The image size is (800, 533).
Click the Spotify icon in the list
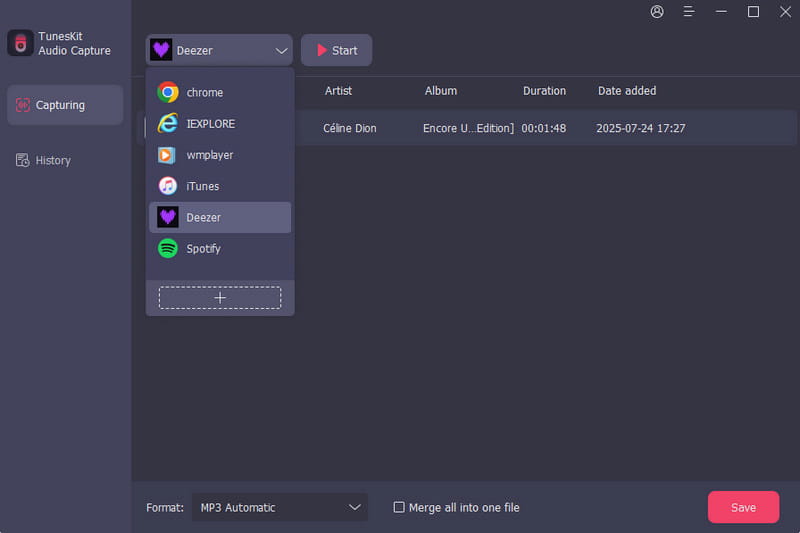[x=167, y=249]
